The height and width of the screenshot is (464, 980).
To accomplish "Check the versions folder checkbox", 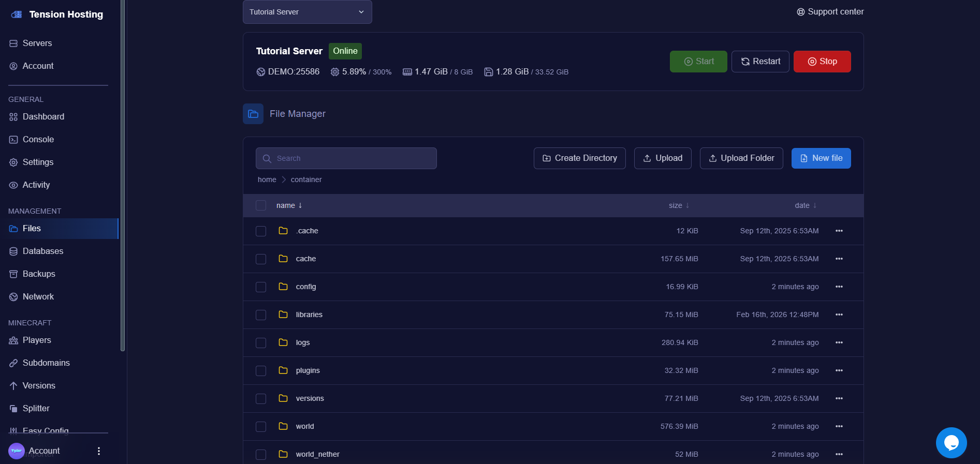I will click(261, 399).
